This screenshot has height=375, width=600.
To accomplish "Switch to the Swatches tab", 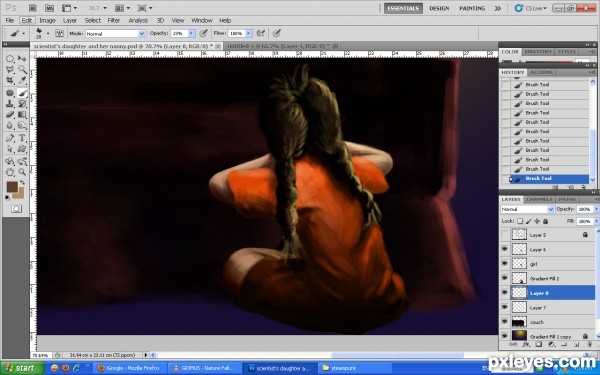I will click(538, 52).
